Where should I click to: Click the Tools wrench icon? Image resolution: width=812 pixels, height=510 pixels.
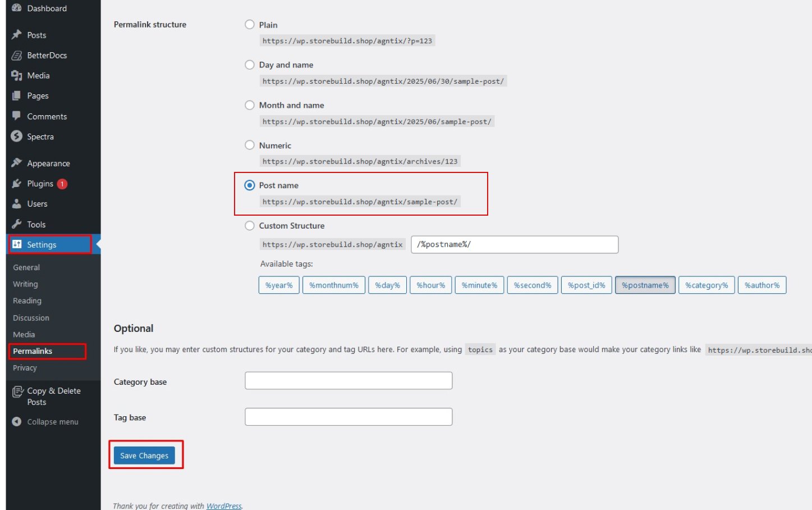17,224
